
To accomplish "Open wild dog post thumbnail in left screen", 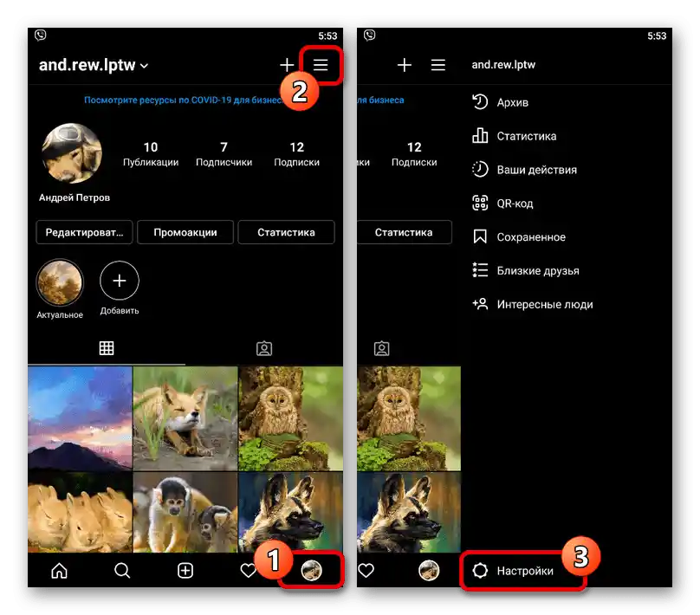I will pyautogui.click(x=291, y=512).
